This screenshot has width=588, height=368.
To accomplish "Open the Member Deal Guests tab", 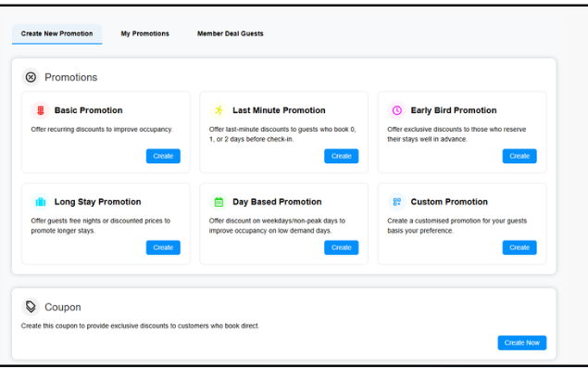I will pyautogui.click(x=231, y=33).
